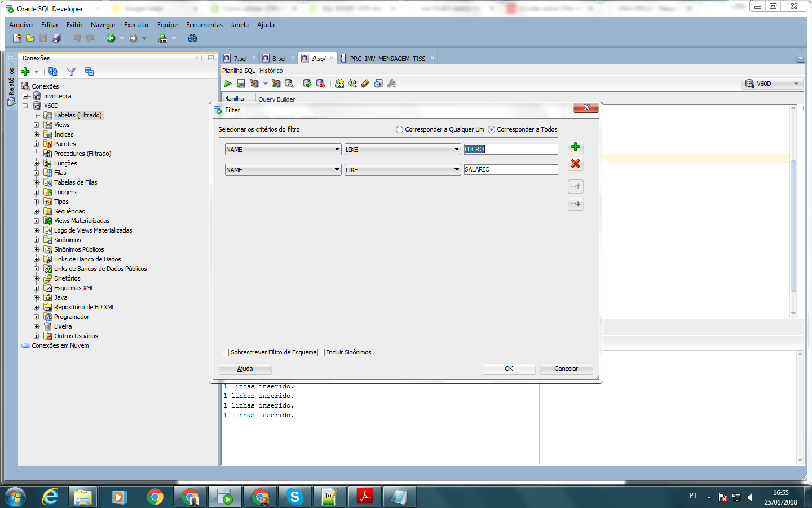Open the Ferramentas menu
The width and height of the screenshot is (812, 508).
[x=204, y=25]
